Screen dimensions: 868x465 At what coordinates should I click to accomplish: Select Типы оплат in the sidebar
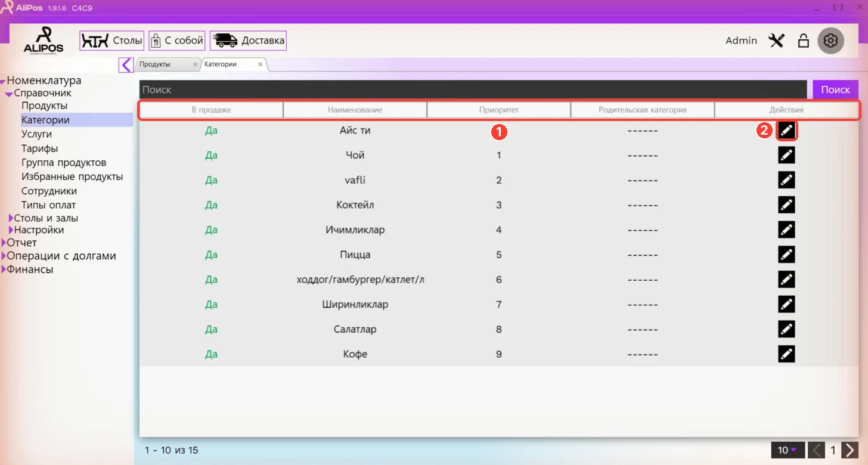48,205
